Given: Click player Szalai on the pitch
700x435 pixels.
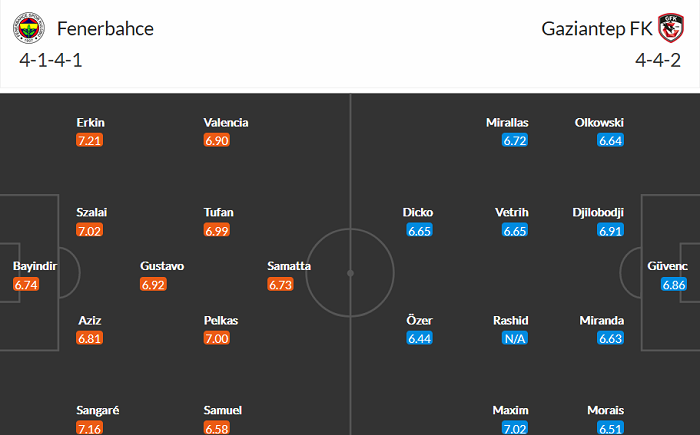Looking at the screenshot, I should [x=90, y=213].
